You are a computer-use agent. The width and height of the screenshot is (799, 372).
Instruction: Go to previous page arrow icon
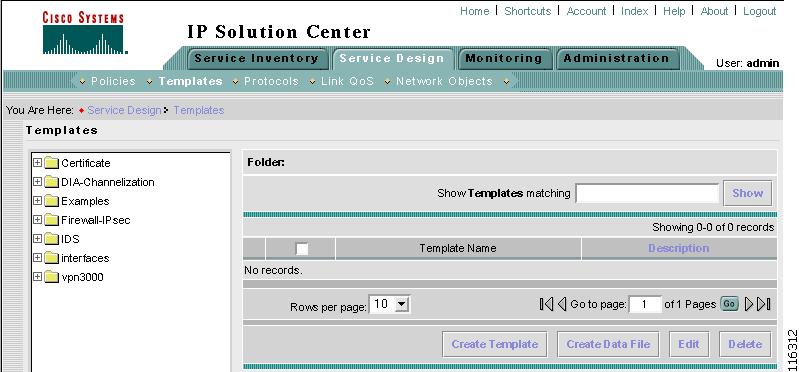[x=562, y=304]
